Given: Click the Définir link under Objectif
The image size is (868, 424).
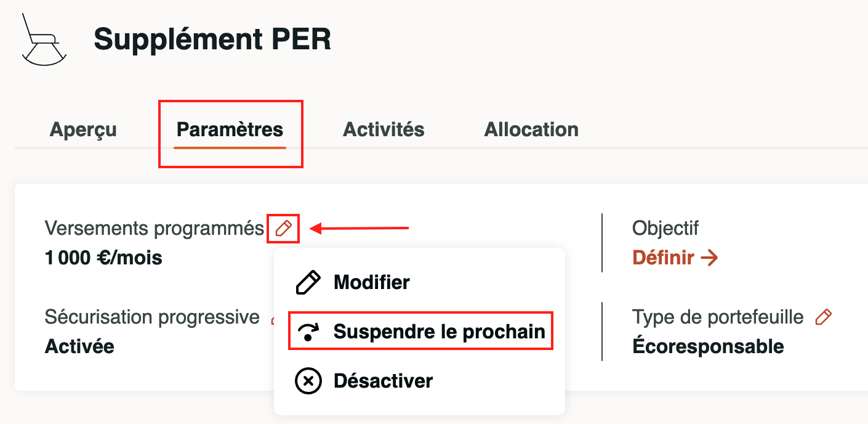Looking at the screenshot, I should point(664,258).
